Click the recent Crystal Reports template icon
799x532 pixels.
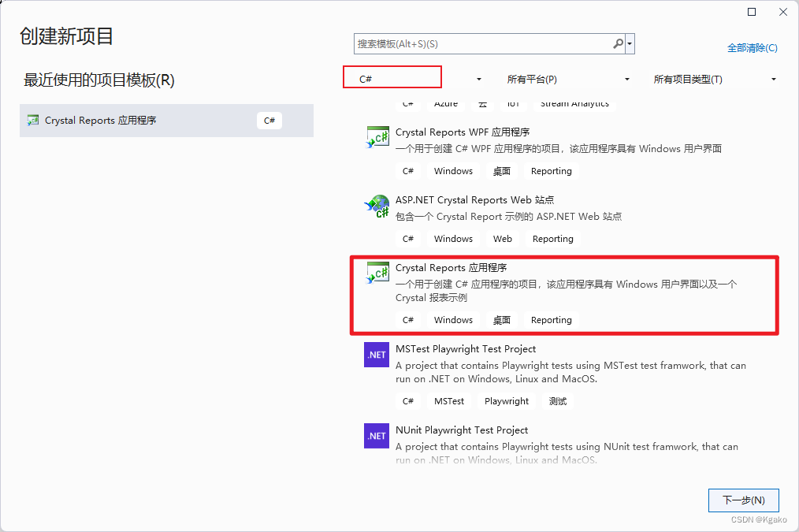[x=33, y=121]
